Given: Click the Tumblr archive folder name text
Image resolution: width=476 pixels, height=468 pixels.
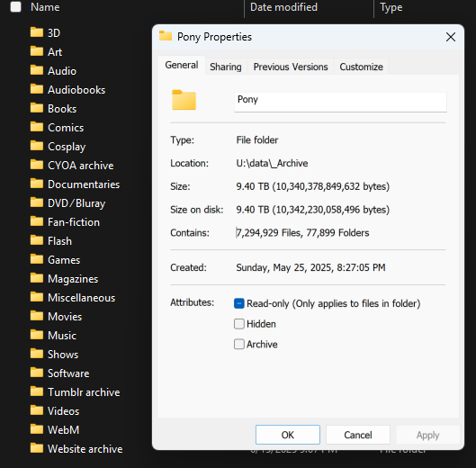Looking at the screenshot, I should coord(84,392).
